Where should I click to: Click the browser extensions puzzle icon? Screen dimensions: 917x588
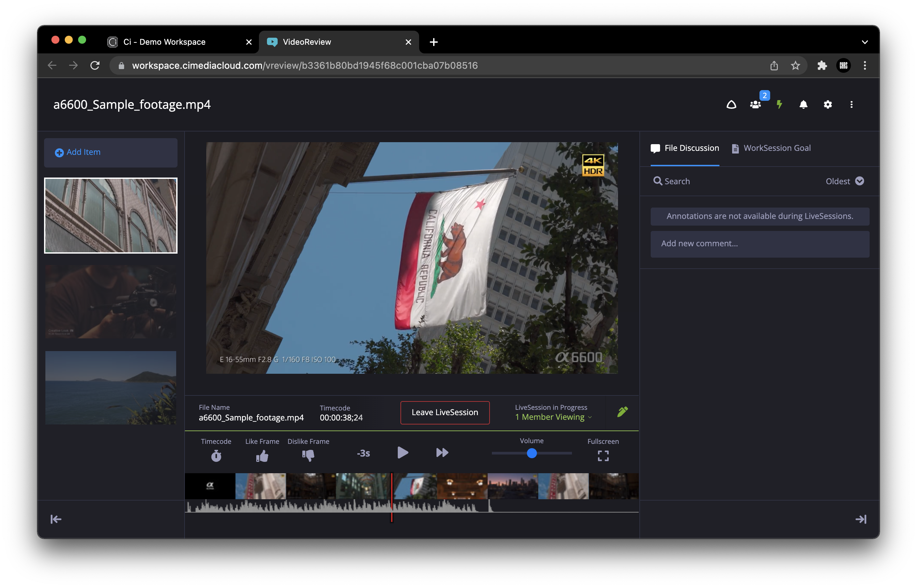point(822,65)
